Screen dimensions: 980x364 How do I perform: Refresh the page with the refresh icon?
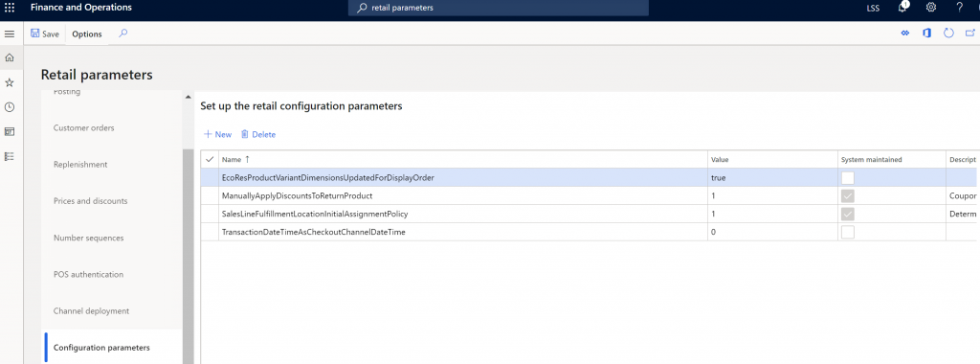(948, 34)
